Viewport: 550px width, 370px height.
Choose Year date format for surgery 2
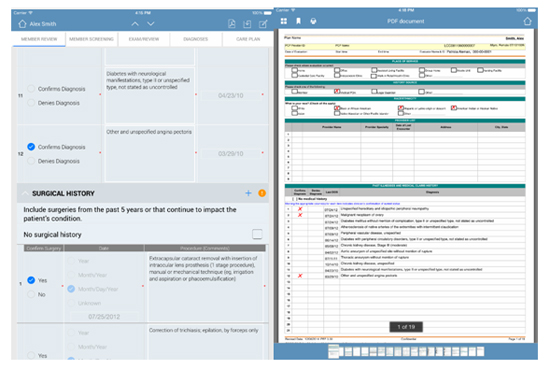click(x=71, y=332)
